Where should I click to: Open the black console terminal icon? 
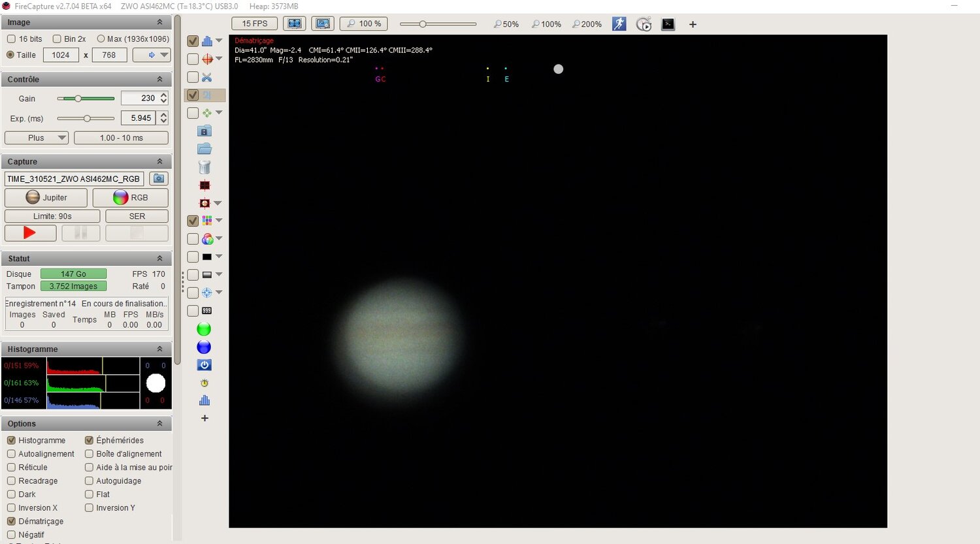click(x=668, y=24)
